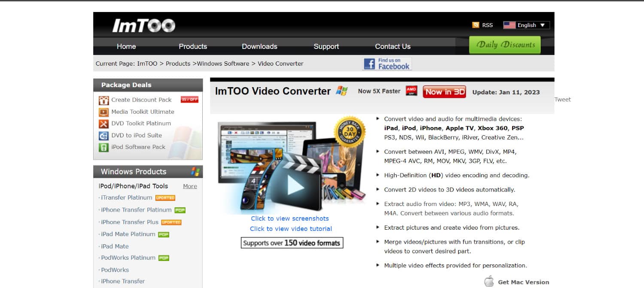Open the Support menu
Screen dimensions: 644x288
click(326, 46)
